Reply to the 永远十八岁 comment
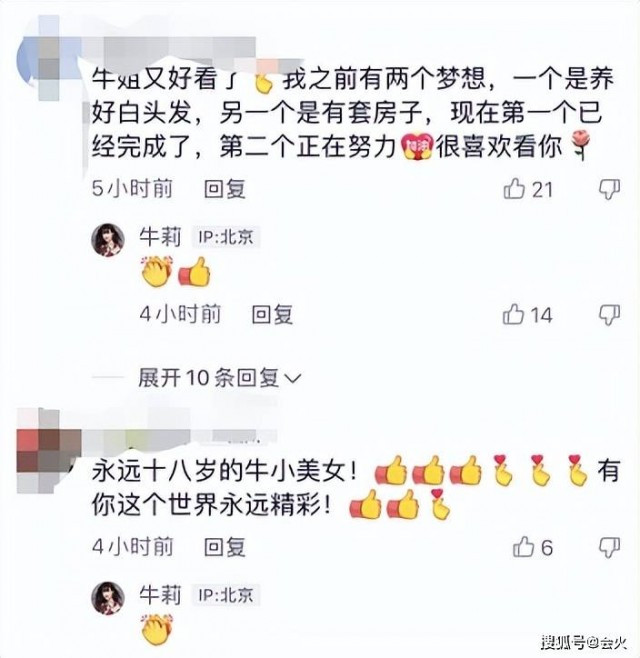640x658 pixels. 225,547
